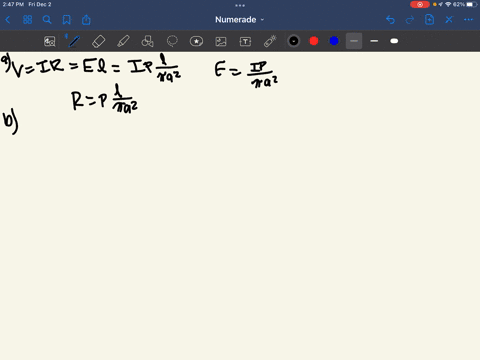Choose the red pen color

coord(314,41)
